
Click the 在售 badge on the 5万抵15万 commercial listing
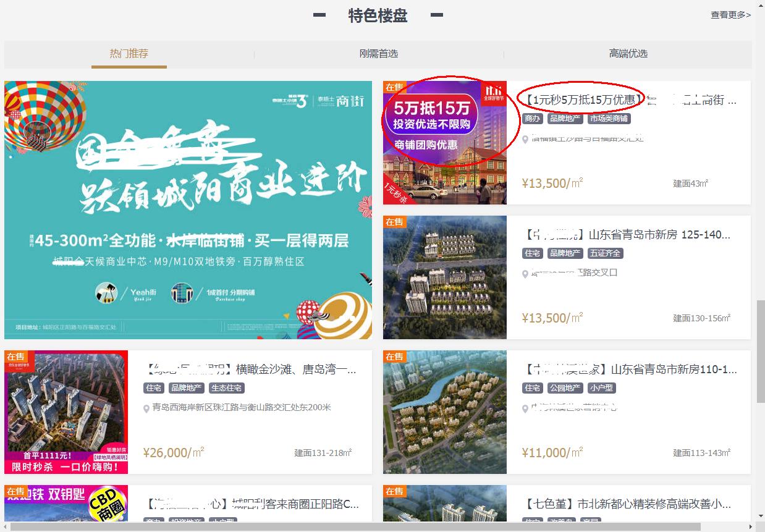click(395, 88)
